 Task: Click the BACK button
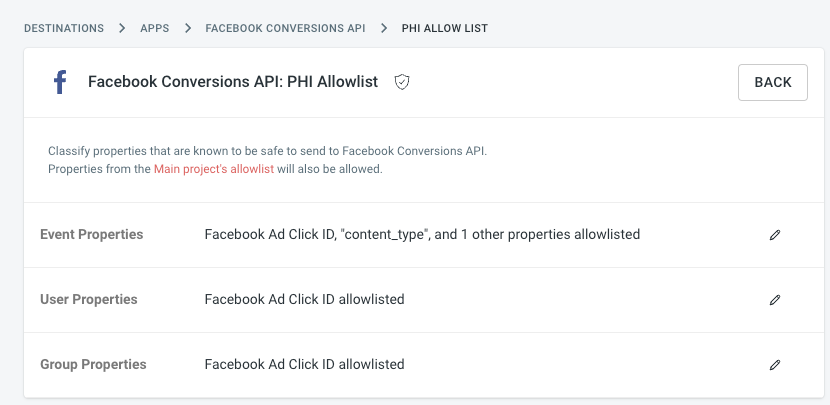point(773,82)
